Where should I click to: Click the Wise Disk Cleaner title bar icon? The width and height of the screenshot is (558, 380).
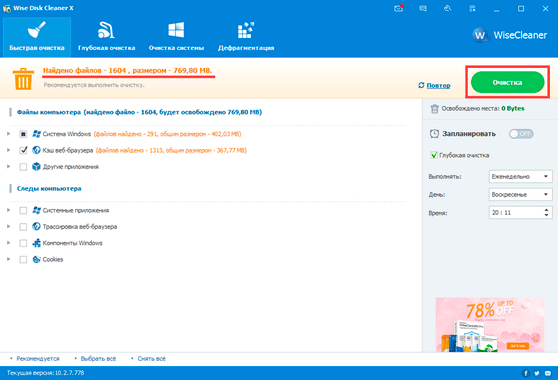7,8
